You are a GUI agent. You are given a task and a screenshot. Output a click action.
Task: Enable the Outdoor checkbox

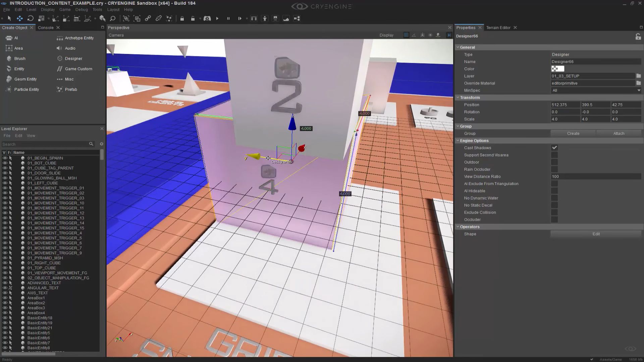pyautogui.click(x=554, y=162)
